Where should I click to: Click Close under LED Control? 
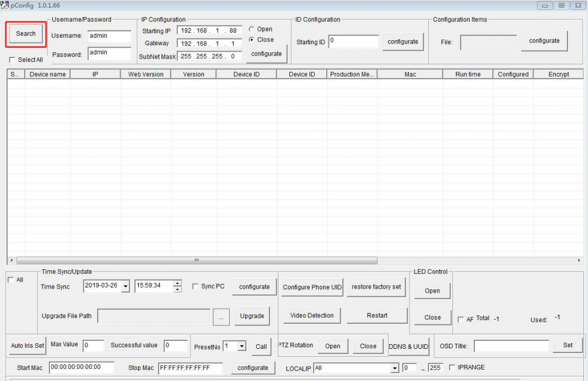(432, 317)
